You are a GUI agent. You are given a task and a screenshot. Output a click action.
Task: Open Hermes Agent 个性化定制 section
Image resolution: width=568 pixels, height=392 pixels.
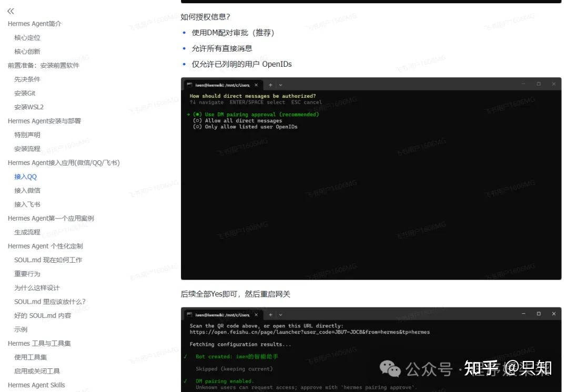(45, 246)
